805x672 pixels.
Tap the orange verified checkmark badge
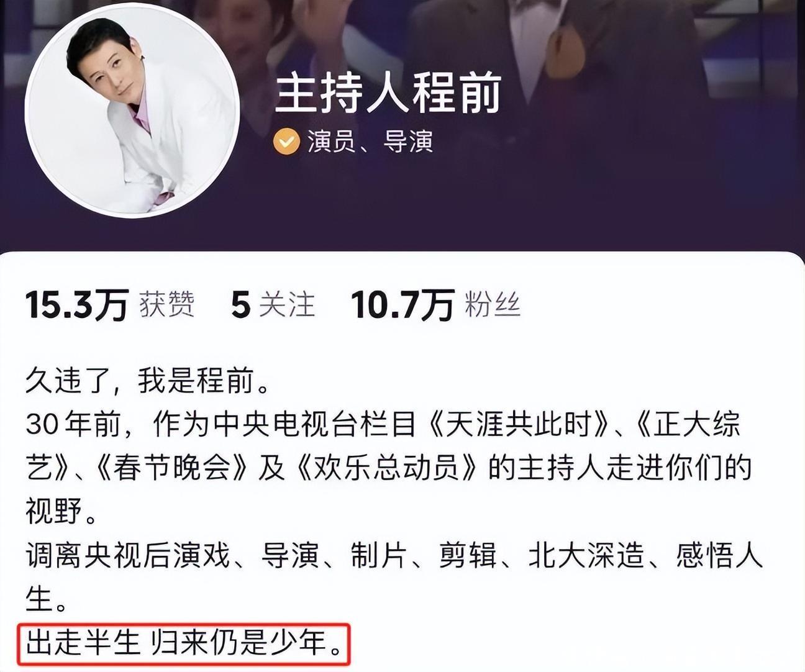click(x=286, y=142)
